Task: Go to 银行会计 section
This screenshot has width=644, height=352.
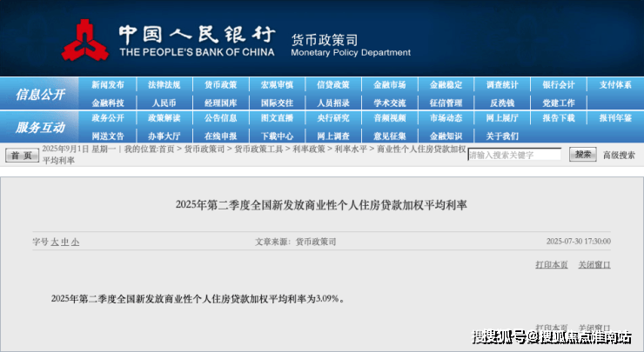Action: pos(559,85)
